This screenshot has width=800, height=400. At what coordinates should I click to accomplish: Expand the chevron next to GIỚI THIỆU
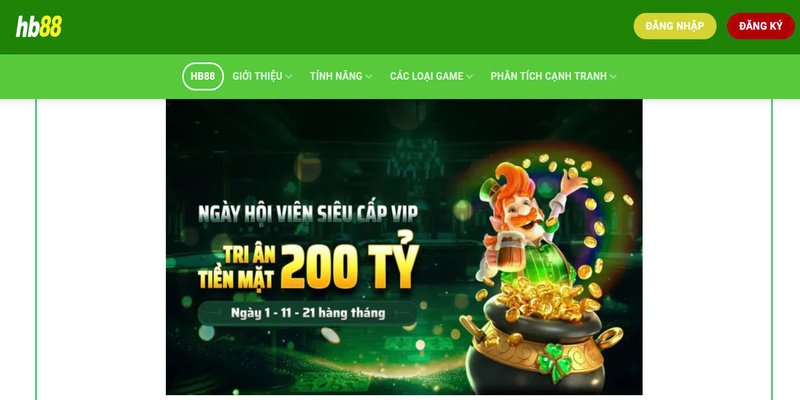(288, 77)
